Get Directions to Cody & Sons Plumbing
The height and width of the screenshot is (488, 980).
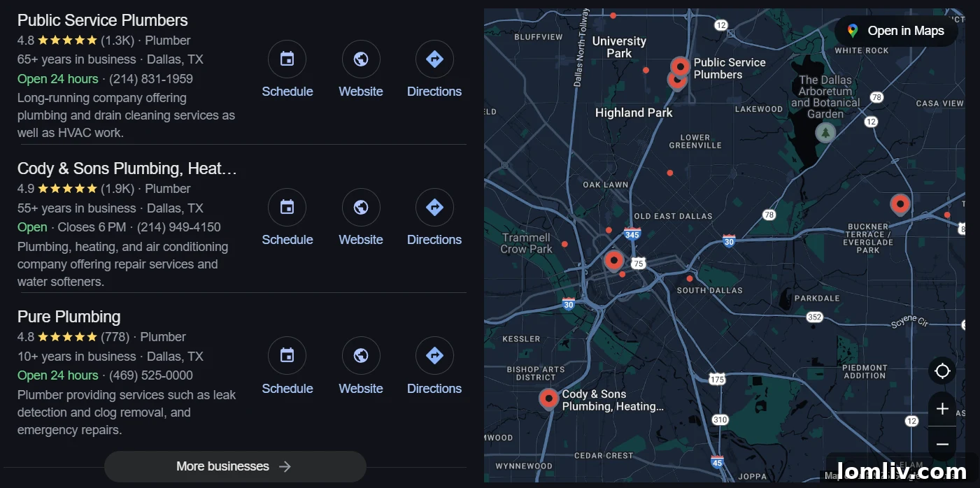[x=434, y=208]
